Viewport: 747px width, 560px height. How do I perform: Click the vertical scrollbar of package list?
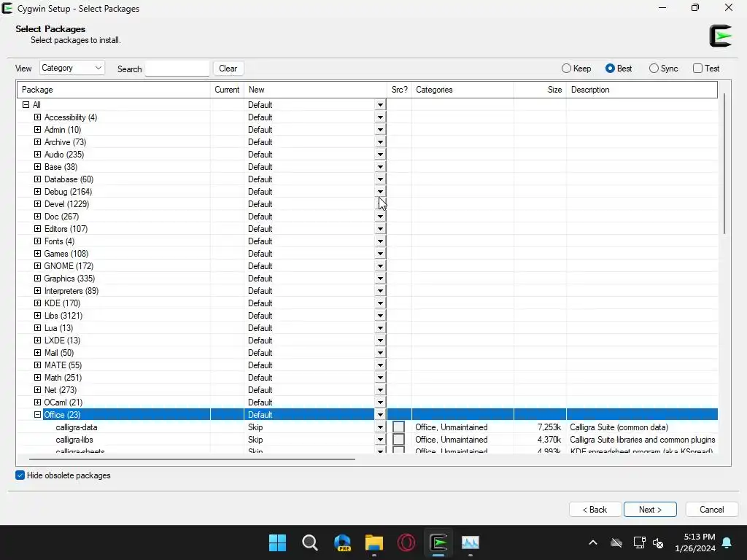click(724, 163)
